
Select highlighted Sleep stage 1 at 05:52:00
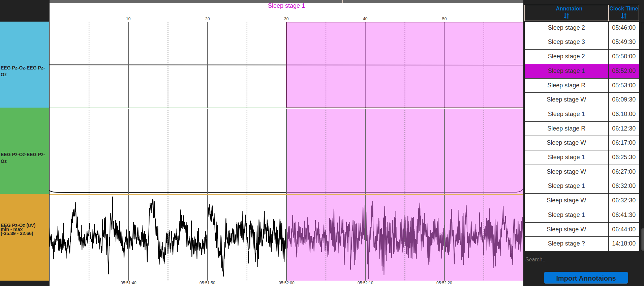click(582, 71)
